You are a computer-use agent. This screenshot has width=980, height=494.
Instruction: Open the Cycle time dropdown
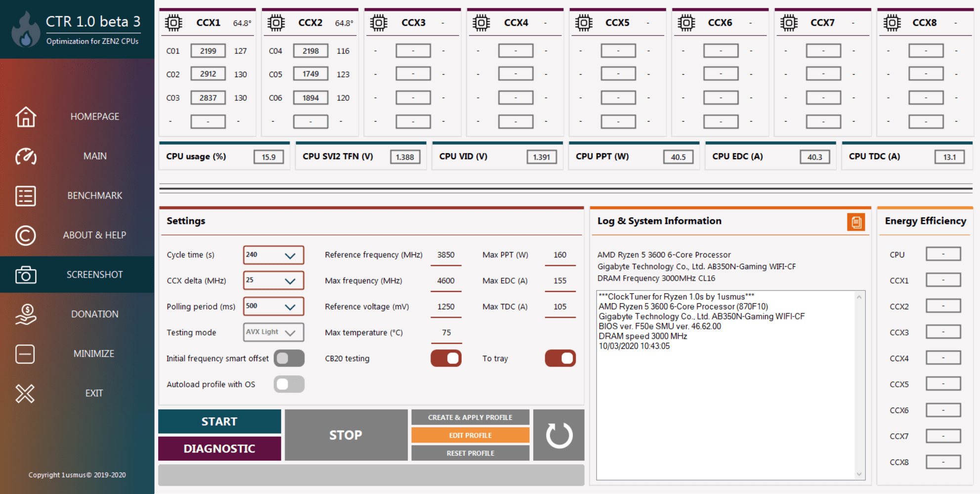[x=273, y=255]
